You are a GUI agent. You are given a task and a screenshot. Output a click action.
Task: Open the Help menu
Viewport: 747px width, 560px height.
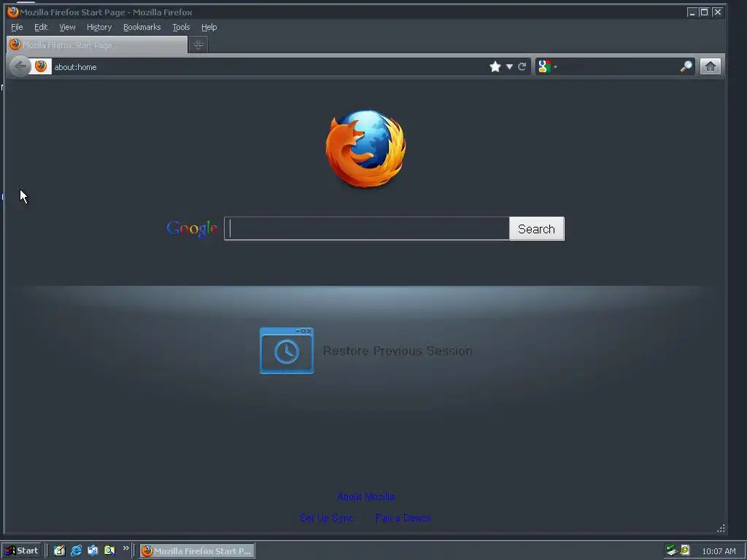pyautogui.click(x=209, y=27)
